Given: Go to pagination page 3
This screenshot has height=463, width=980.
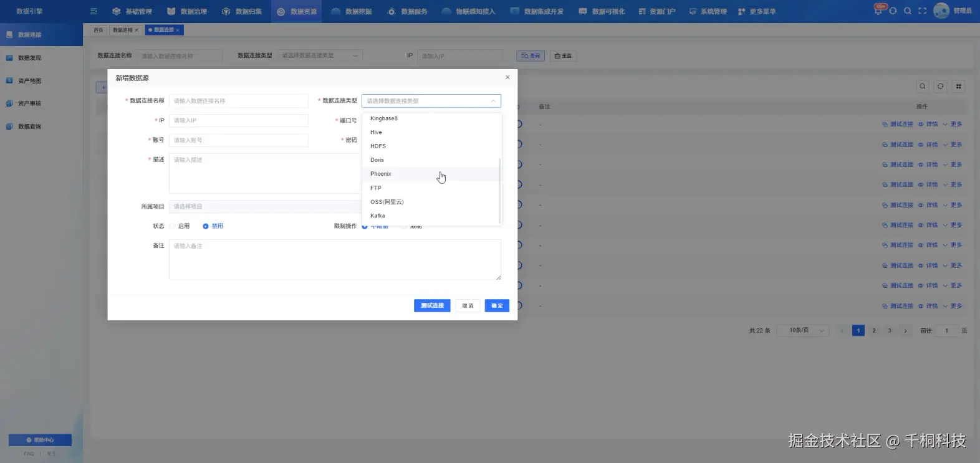Looking at the screenshot, I should (890, 330).
